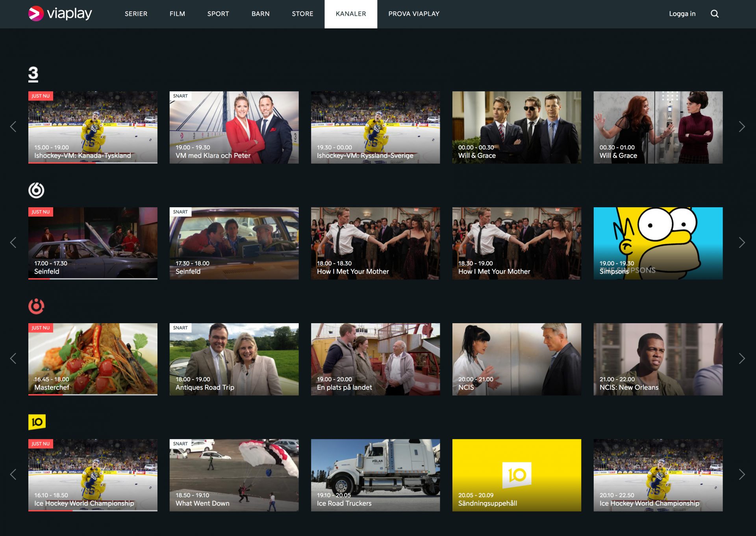The width and height of the screenshot is (756, 536).
Task: Open Simpsons at 19.00
Action: pyautogui.click(x=658, y=243)
